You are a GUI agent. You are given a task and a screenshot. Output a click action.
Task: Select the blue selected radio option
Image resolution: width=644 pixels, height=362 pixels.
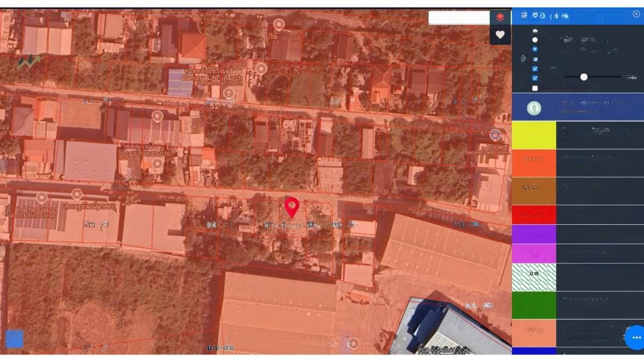pyautogui.click(x=535, y=49)
